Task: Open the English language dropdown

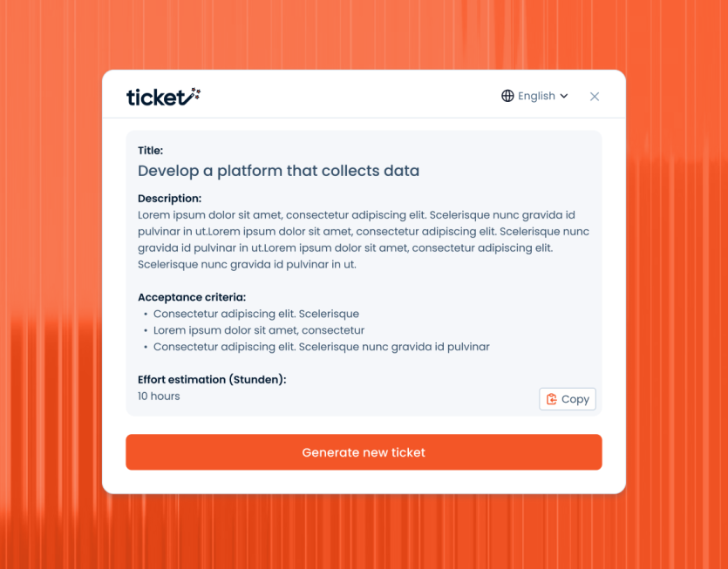Action: 534,96
